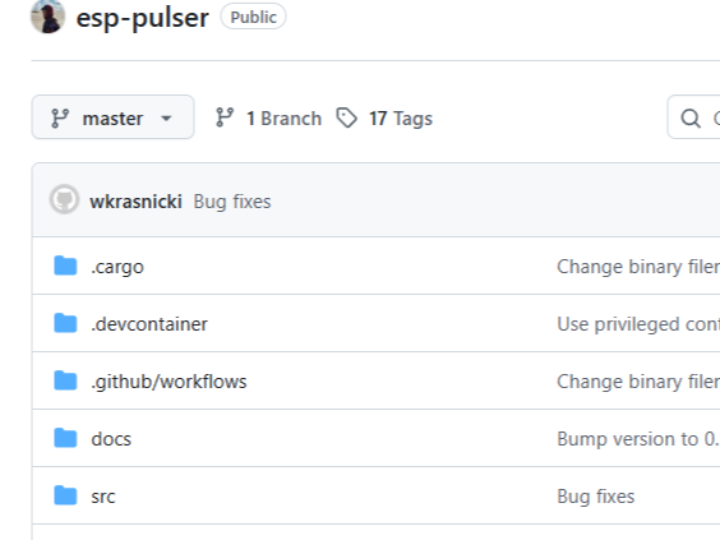Open the master branch dropdown
Viewport: 720px width, 540px height.
pos(112,118)
